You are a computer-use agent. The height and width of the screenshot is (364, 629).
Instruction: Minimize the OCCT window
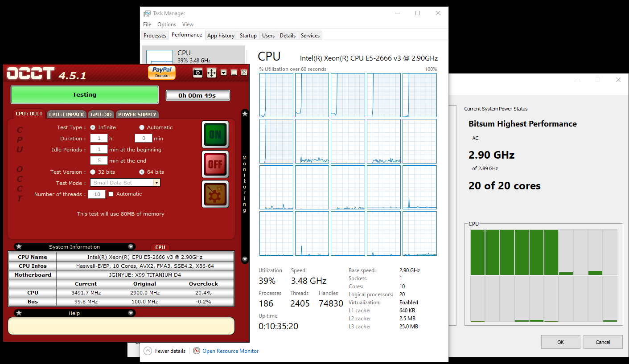234,72
